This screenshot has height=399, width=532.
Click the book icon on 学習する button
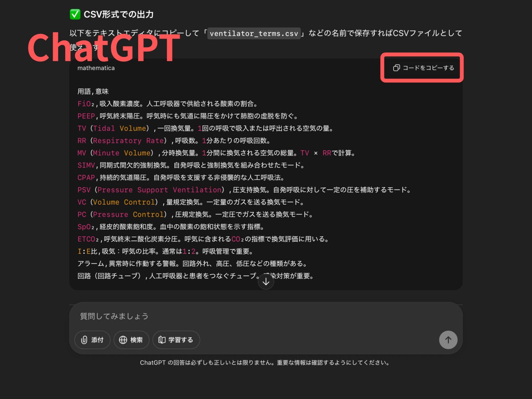162,340
